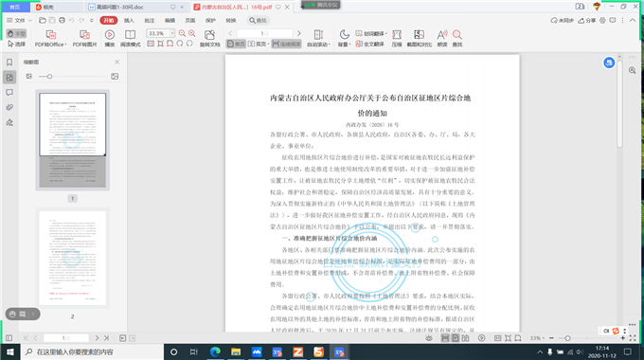The height and width of the screenshot is (360, 644).
Task: Click the 查找 search pill button
Action: (x=258, y=20)
